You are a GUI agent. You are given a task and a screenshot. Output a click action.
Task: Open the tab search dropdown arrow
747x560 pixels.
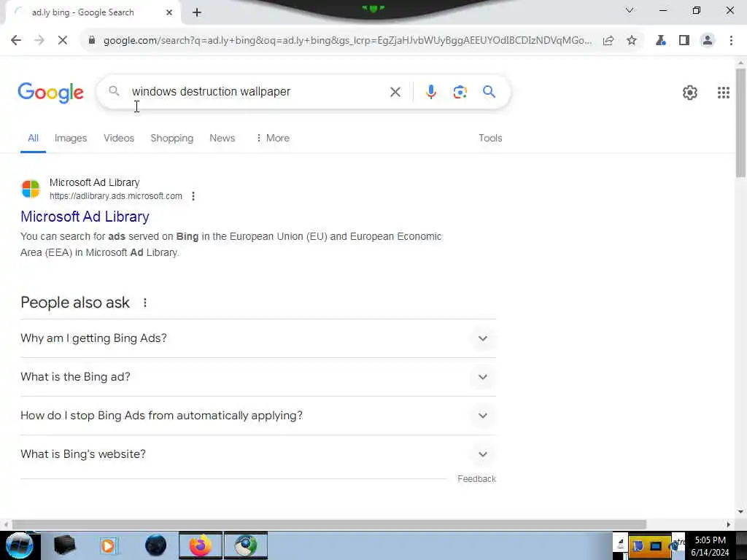630,10
